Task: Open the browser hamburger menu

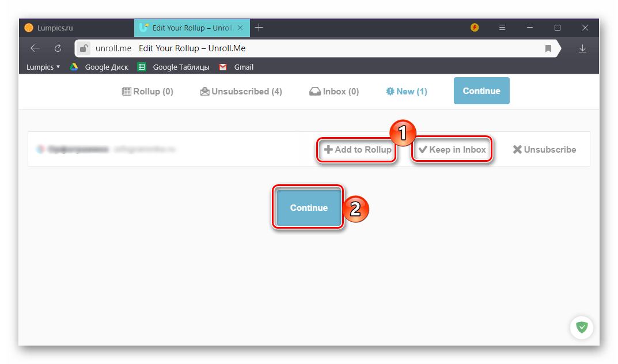Action: click(x=502, y=28)
